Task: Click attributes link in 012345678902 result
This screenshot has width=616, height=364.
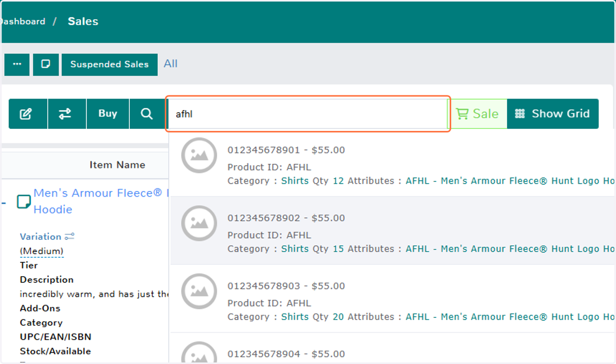Action: coord(510,248)
